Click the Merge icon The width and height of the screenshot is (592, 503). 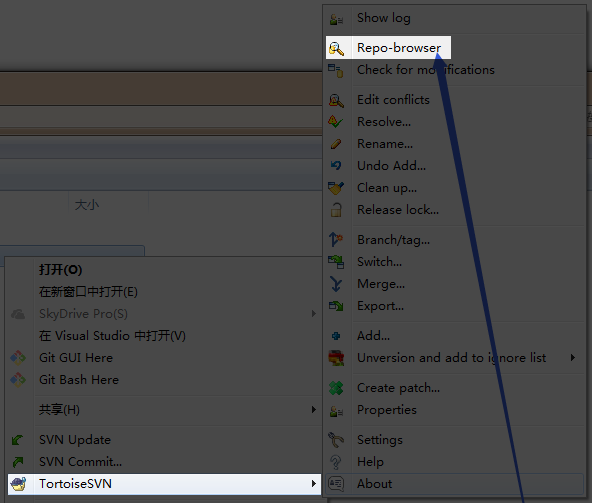click(x=336, y=284)
